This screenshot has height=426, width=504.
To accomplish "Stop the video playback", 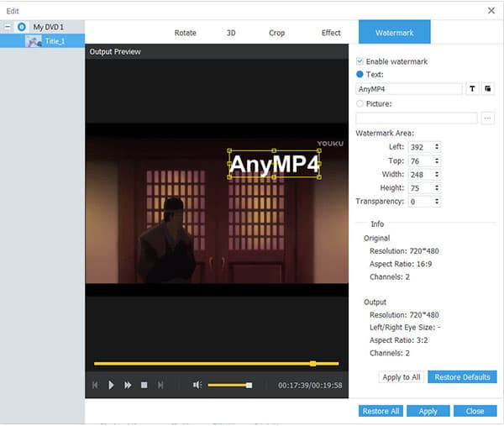I will [x=144, y=385].
